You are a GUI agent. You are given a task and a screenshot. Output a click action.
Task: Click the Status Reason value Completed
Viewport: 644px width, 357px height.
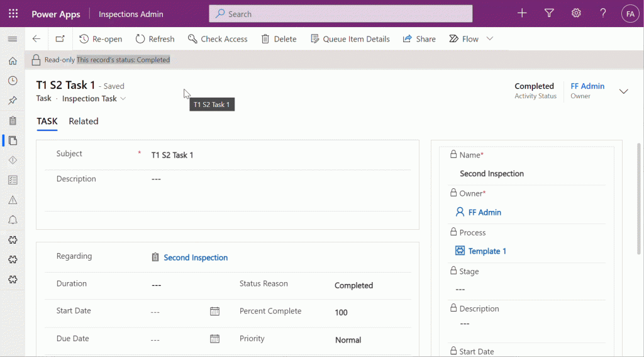click(x=353, y=285)
